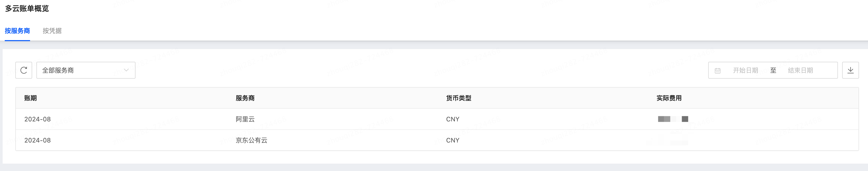Viewport: 868px width, 171px height.
Task: Switch to the 按凭据 tab
Action: (52, 31)
